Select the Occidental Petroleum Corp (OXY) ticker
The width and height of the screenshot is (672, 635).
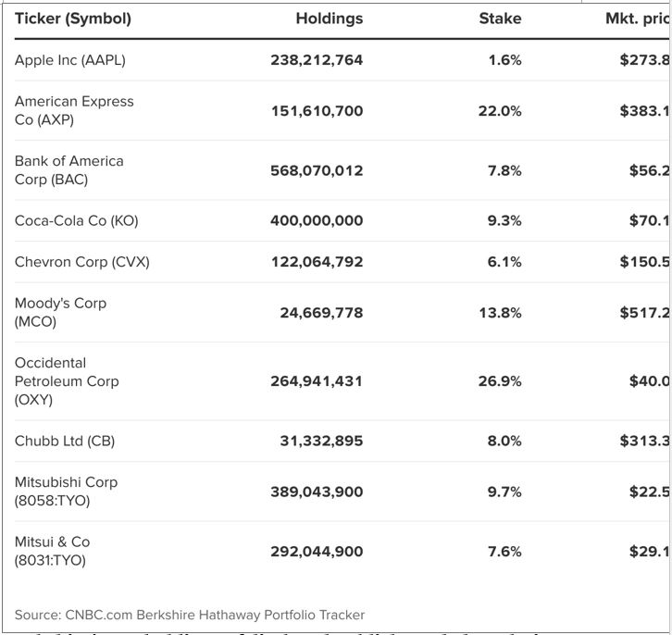pos(67,381)
